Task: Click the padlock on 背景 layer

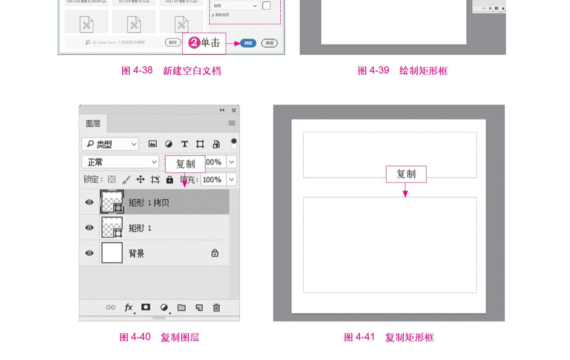Action: point(215,253)
